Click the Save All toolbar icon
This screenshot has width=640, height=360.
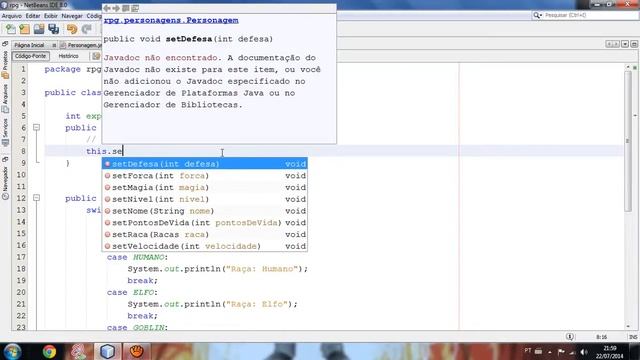(53, 29)
